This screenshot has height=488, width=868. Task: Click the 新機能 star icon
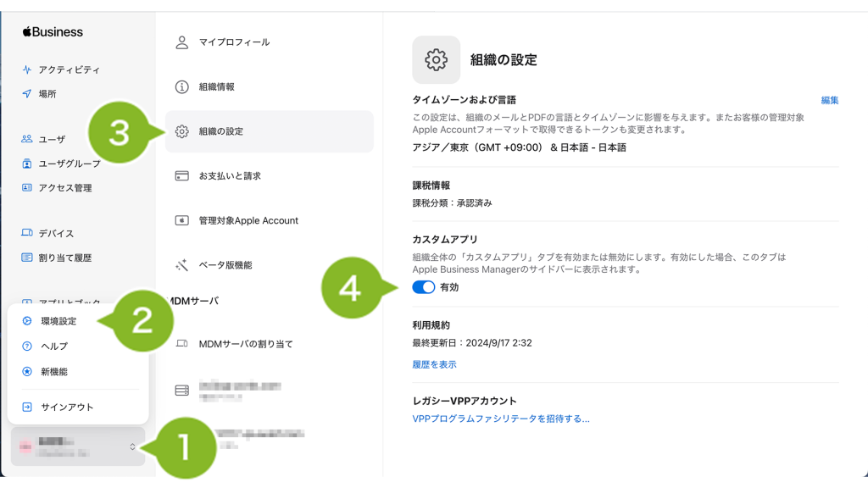pyautogui.click(x=26, y=372)
